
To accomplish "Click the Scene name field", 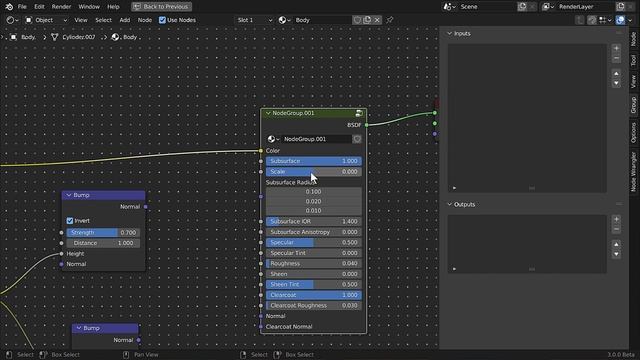I will tap(488, 7).
